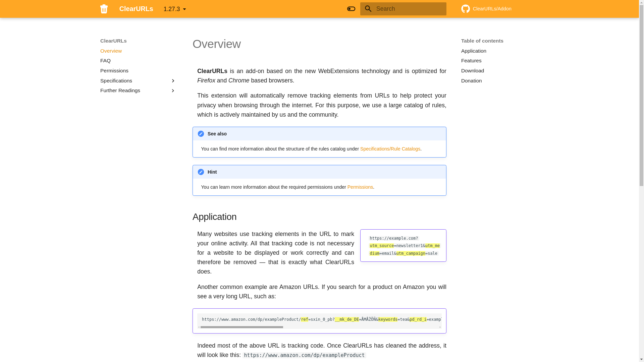Click the ClearURLs trash can logo
The width and height of the screenshot is (644, 362).
click(104, 9)
